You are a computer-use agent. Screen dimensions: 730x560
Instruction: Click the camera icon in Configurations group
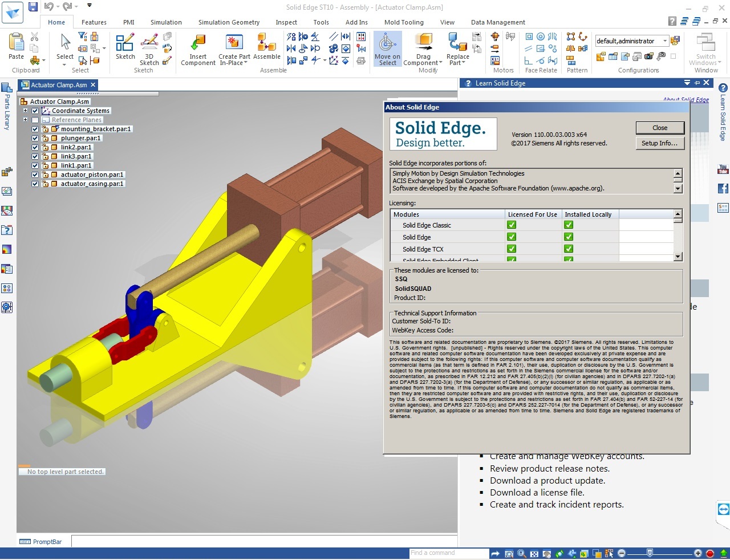pyautogui.click(x=649, y=56)
